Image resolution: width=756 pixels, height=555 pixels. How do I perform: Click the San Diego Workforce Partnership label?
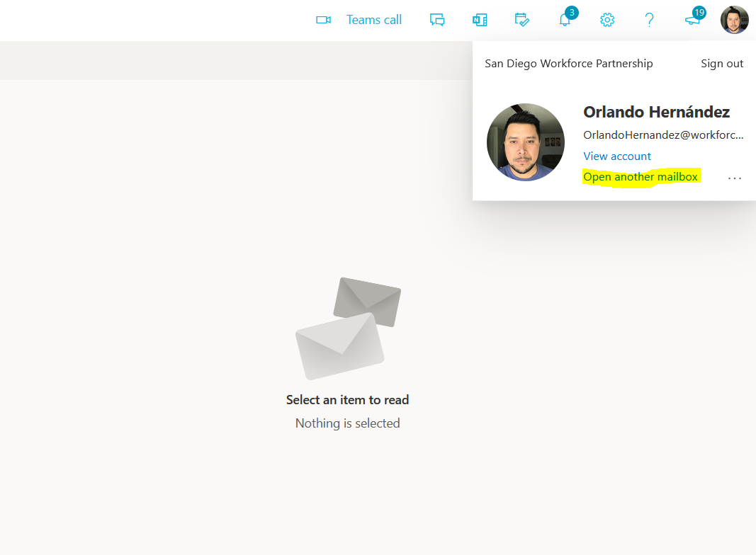(x=568, y=64)
